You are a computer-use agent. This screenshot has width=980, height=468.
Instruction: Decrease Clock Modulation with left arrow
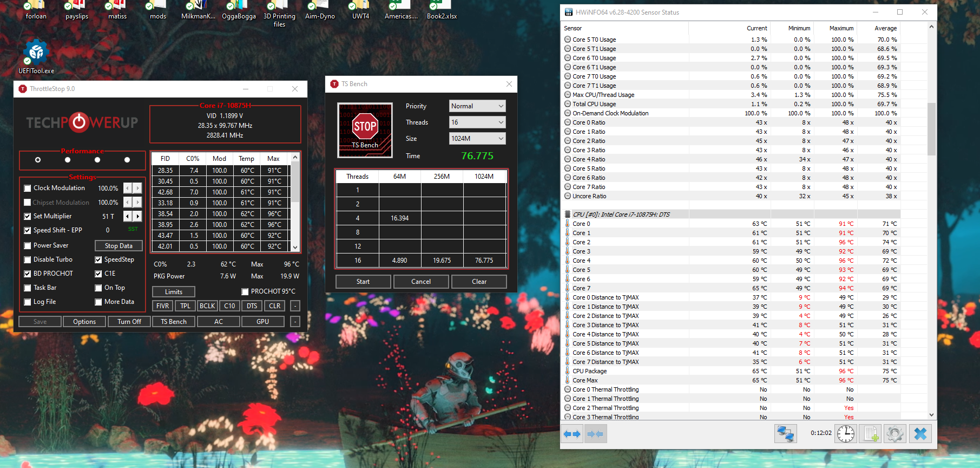pyautogui.click(x=128, y=188)
